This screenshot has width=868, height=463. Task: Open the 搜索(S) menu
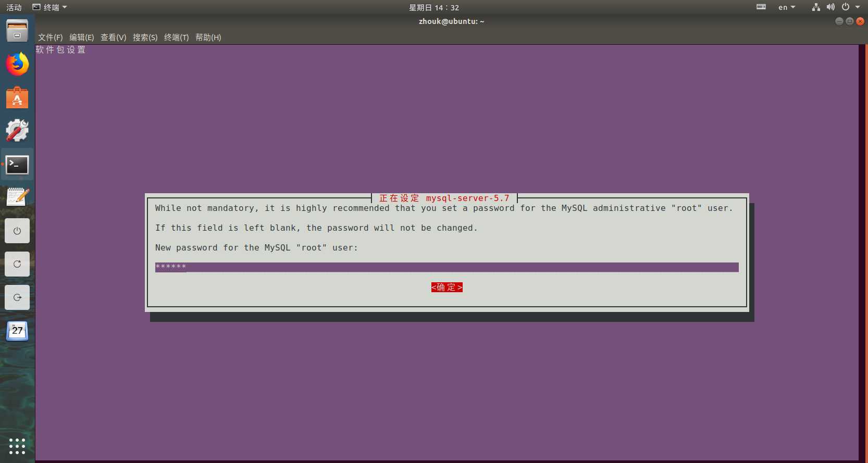tap(145, 37)
